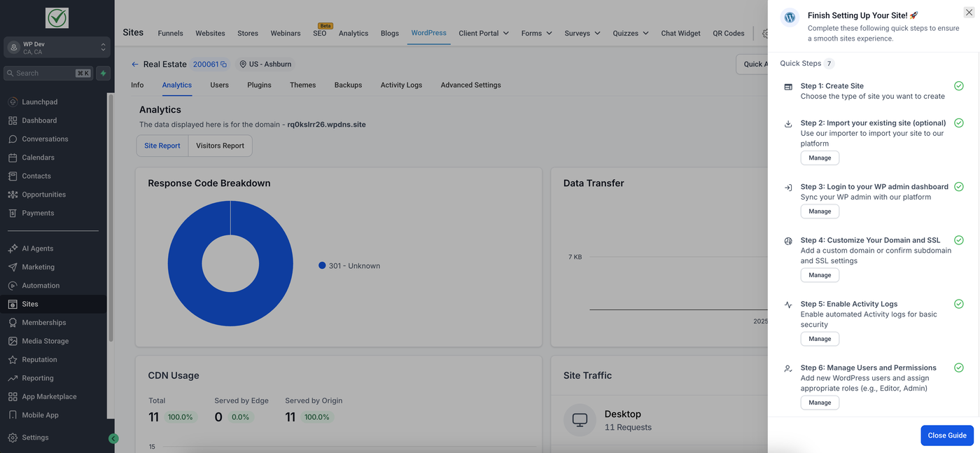The height and width of the screenshot is (453, 980).
Task: Click the Step 5 Activity Logs checkmark
Action: (x=958, y=304)
